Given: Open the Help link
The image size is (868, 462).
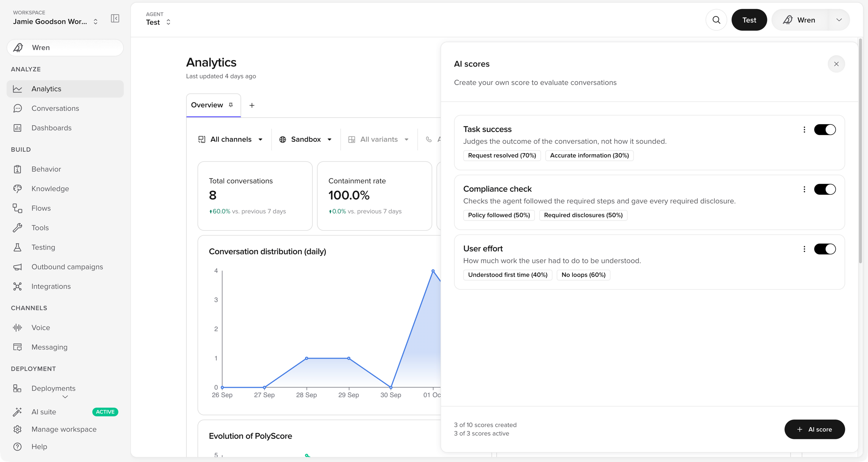Looking at the screenshot, I should pyautogui.click(x=65, y=446).
